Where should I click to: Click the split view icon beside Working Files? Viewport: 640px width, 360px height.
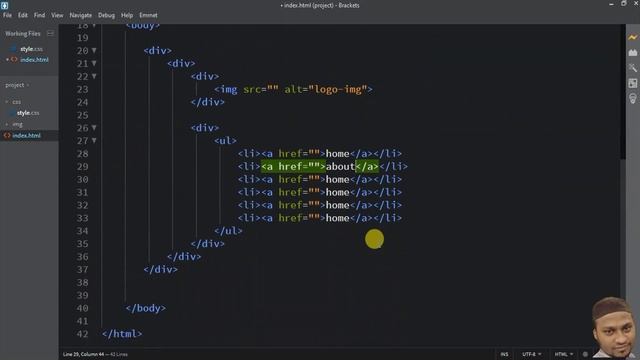50,33
